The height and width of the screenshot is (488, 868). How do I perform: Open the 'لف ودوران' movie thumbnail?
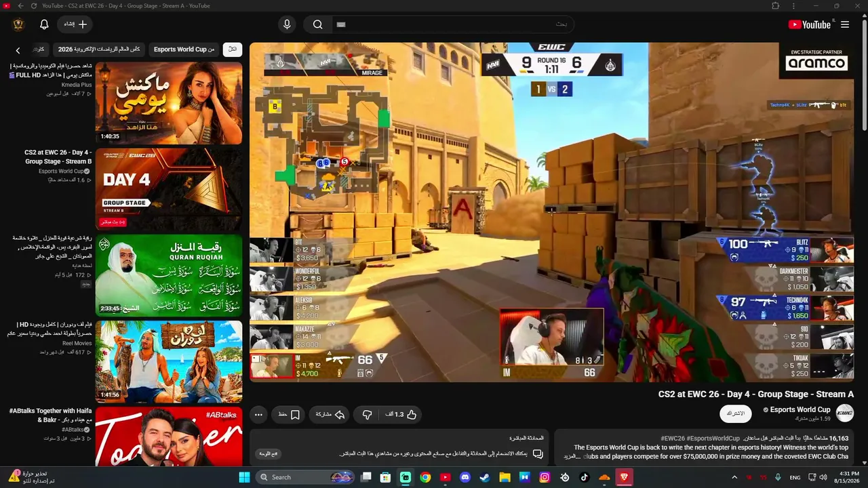pyautogui.click(x=169, y=361)
